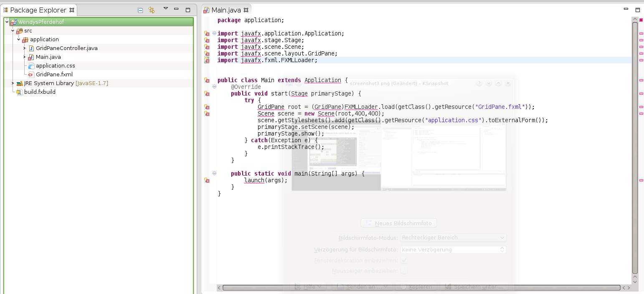Select GridPane.fxml in the Package Explorer
644x294 pixels.
54,75
